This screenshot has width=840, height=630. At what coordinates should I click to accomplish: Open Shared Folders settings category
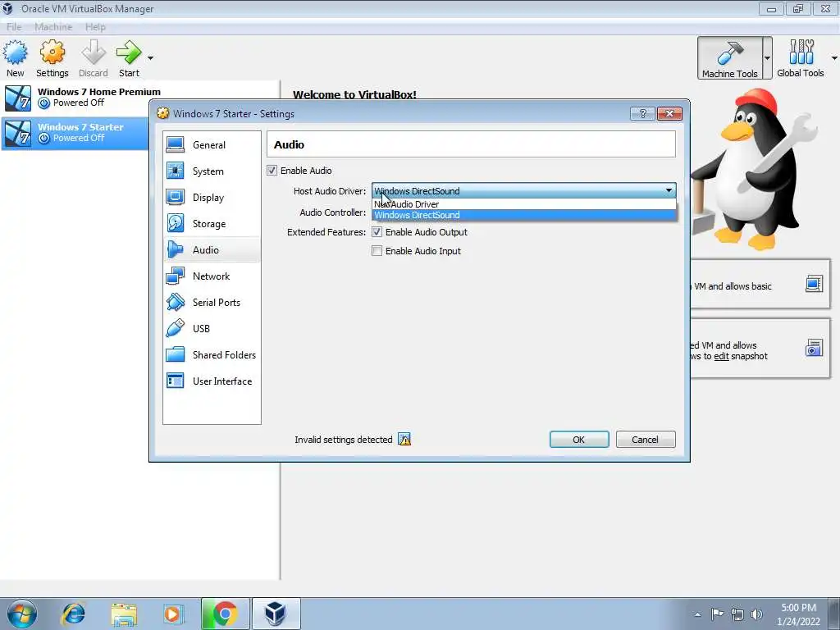click(x=212, y=354)
